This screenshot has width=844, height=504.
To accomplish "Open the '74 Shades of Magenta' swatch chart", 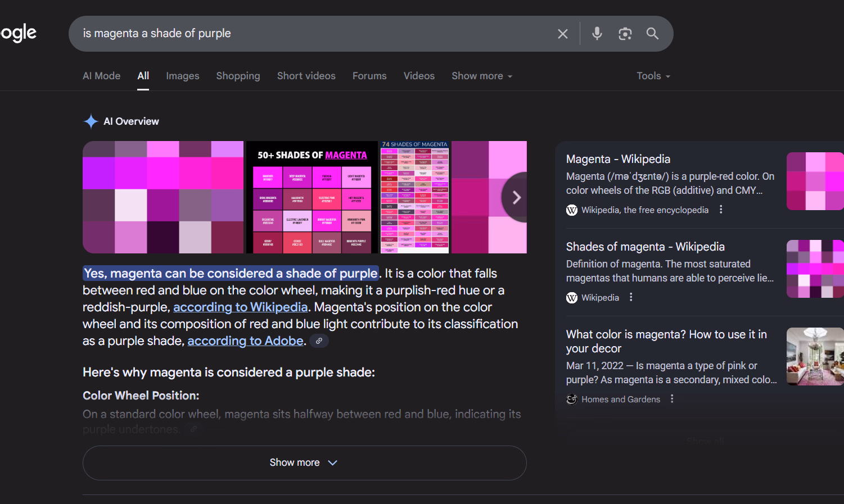I will point(414,197).
